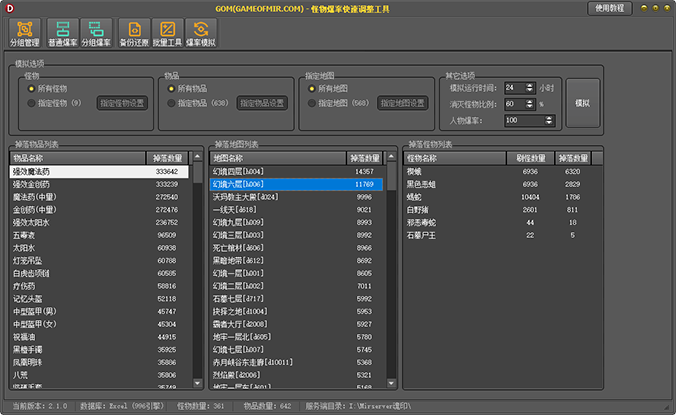Screen dimensions: 676x415
Task: Choose the 指定物品 radio option
Action: click(x=171, y=102)
